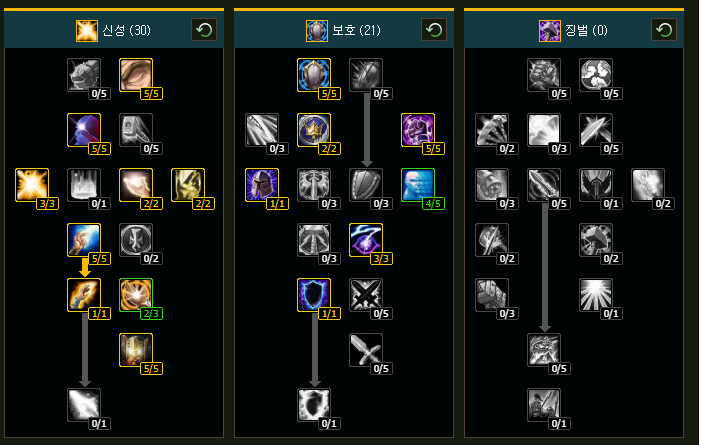702x445 pixels.
Task: Click the crown 2/2 talent in 보호 tree
Action: click(314, 130)
